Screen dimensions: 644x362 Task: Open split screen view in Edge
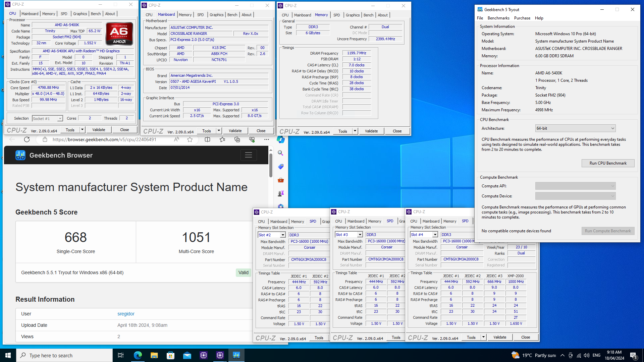point(207,139)
